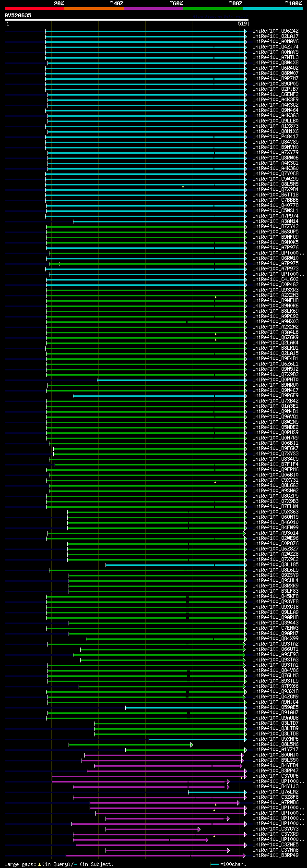Click the green ~80% legend color bar

point(213,9)
